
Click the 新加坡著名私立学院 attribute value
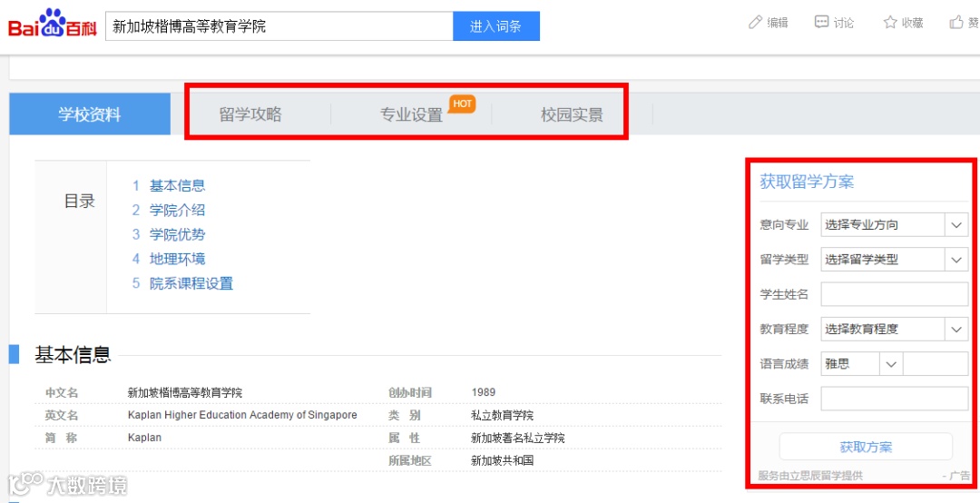(518, 438)
